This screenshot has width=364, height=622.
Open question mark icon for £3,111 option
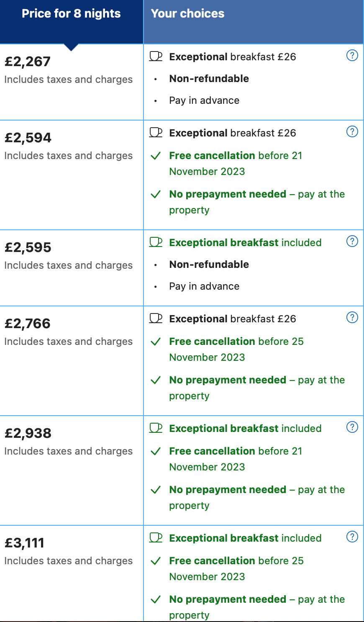352,537
